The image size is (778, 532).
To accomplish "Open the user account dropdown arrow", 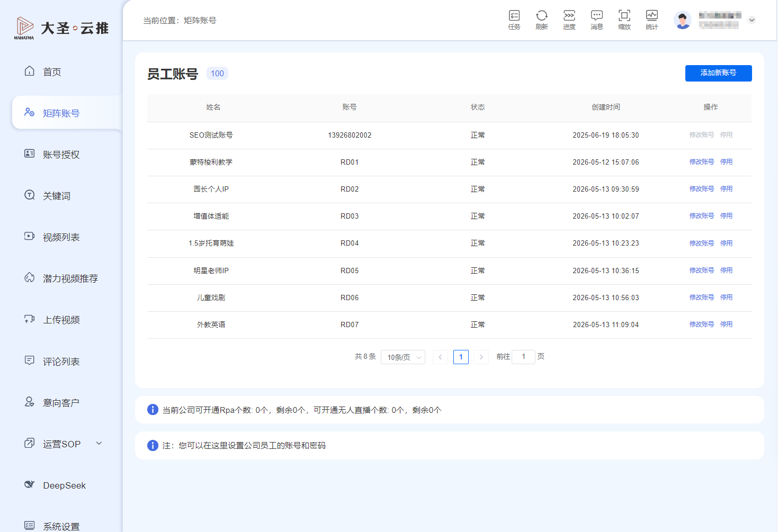I will tap(752, 20).
